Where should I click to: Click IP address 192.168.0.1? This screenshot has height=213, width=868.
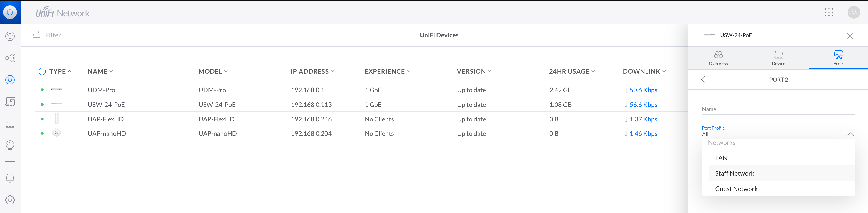tap(307, 90)
